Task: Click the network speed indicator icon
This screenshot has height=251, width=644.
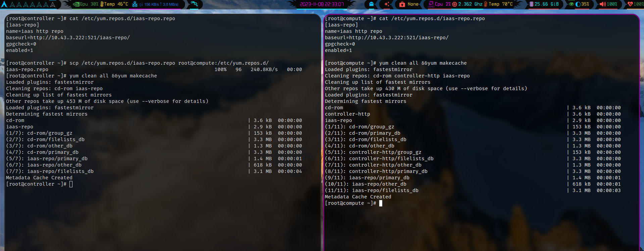Action: [x=135, y=4]
